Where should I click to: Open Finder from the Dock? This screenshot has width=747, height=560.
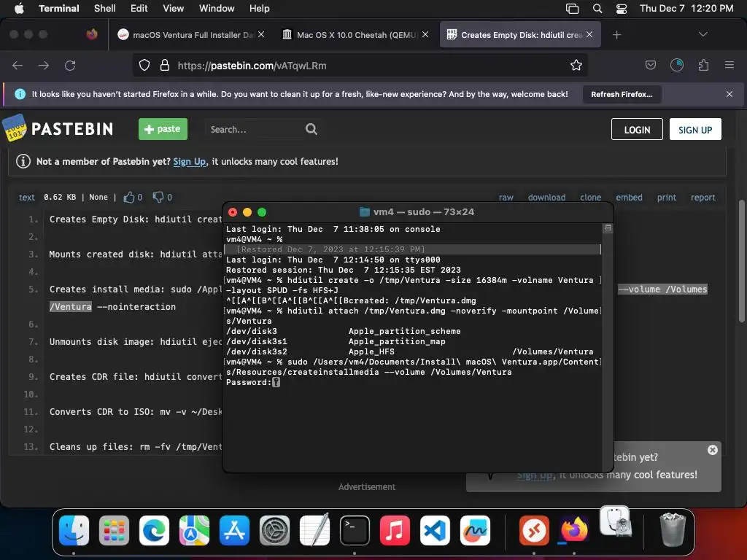pos(74,531)
